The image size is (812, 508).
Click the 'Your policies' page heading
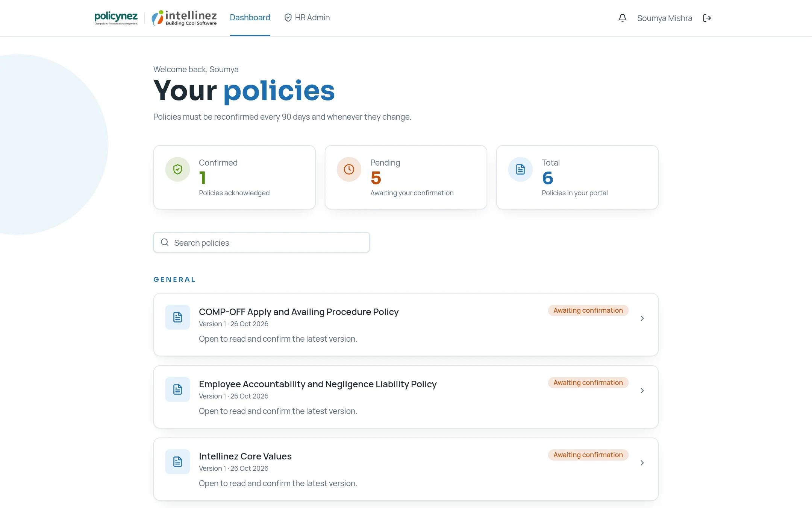tap(244, 91)
